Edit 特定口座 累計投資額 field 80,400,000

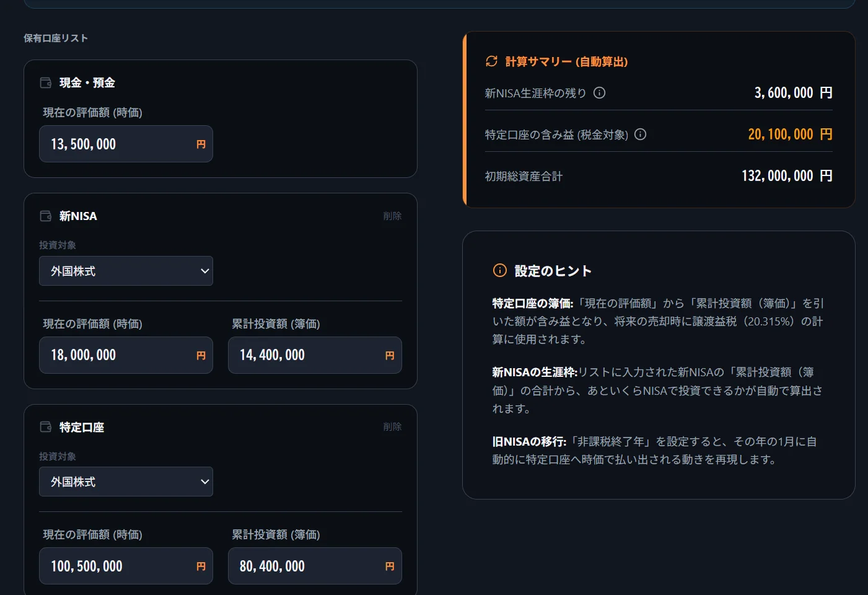pyautogui.click(x=315, y=566)
